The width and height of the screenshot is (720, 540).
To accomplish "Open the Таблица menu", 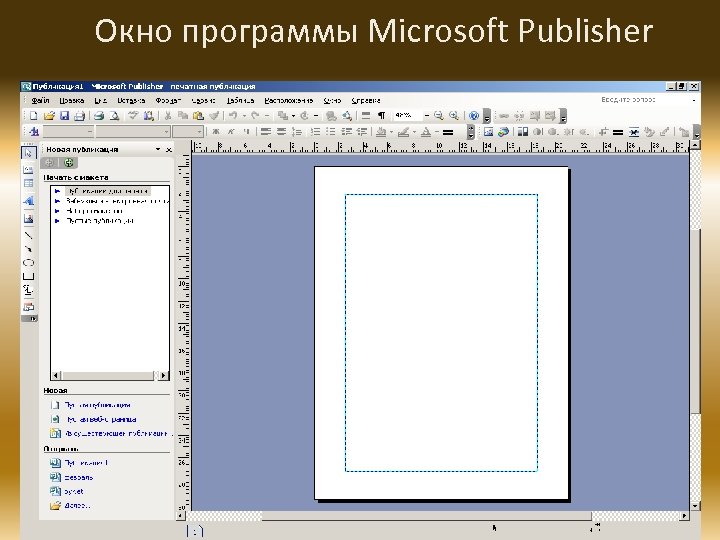I will 241,100.
